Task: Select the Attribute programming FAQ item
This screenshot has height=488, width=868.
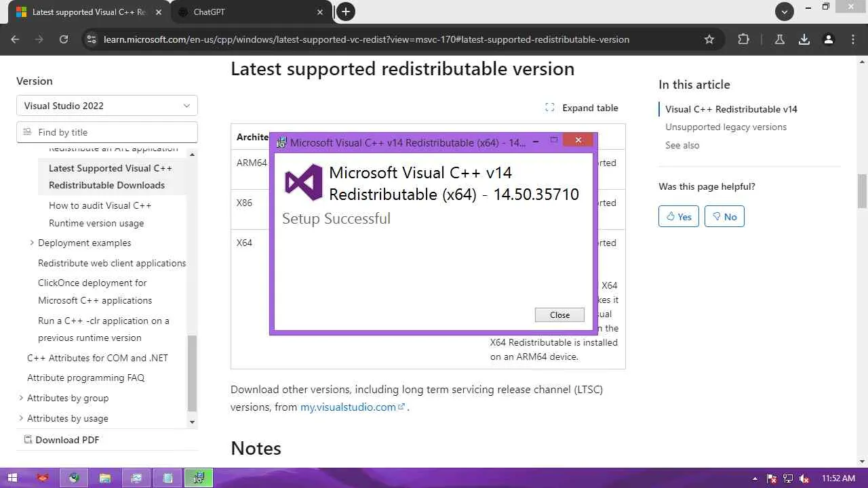Action: [85, 378]
